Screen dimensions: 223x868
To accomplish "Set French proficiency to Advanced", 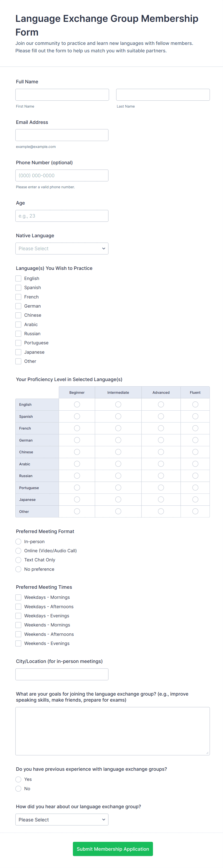I will coord(161,428).
